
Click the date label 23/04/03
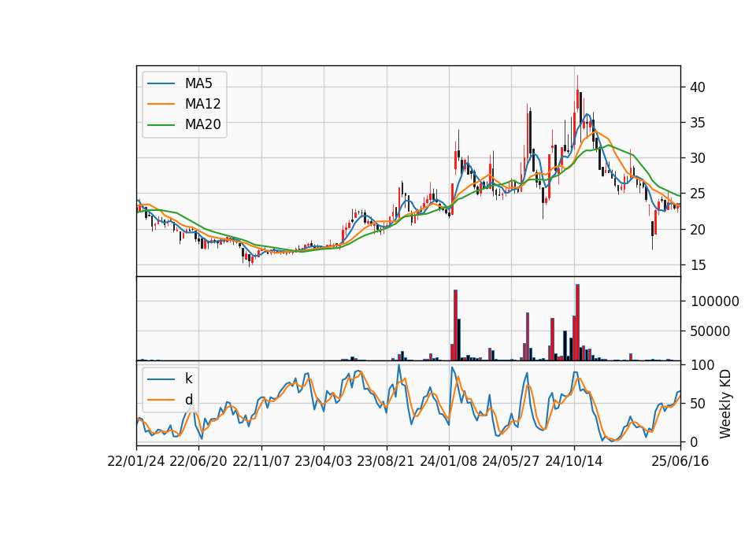[x=324, y=461]
